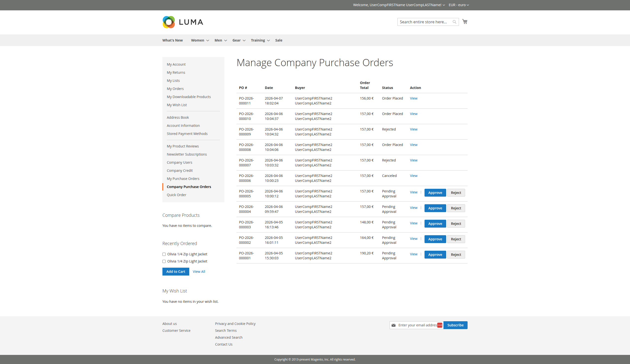Click the store search magnifier icon

tap(455, 22)
